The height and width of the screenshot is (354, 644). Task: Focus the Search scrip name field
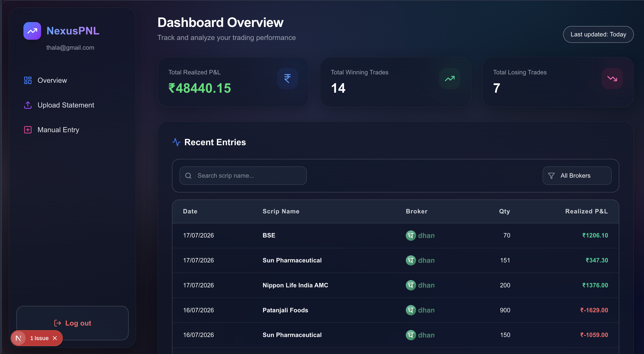[243, 176]
